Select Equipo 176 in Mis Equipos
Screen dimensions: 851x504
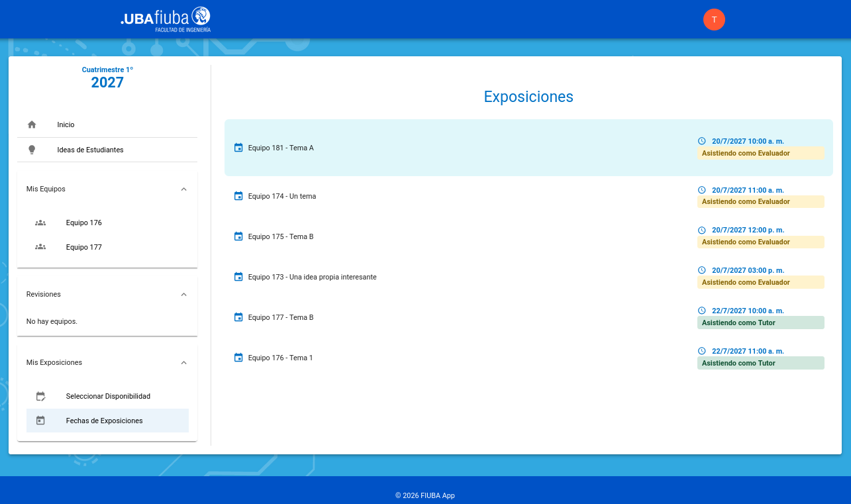click(x=84, y=223)
